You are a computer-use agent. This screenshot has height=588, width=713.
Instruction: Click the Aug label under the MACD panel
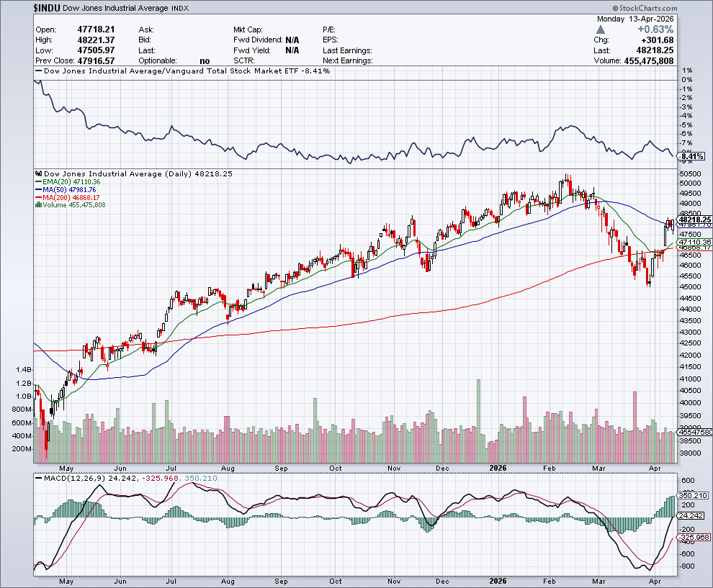tap(228, 582)
